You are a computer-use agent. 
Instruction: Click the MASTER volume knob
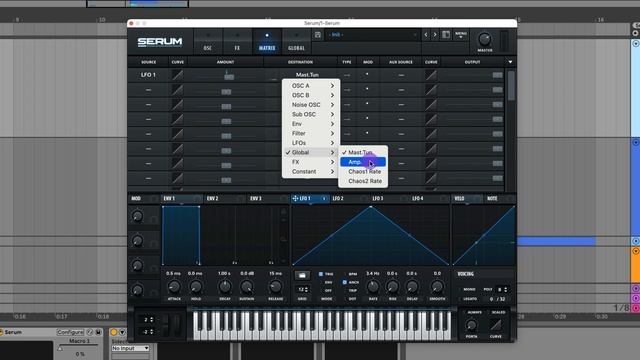tap(484, 39)
